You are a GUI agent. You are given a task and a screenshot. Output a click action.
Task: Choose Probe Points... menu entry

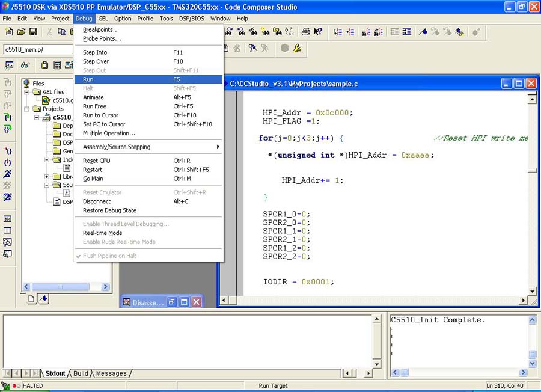pos(148,38)
